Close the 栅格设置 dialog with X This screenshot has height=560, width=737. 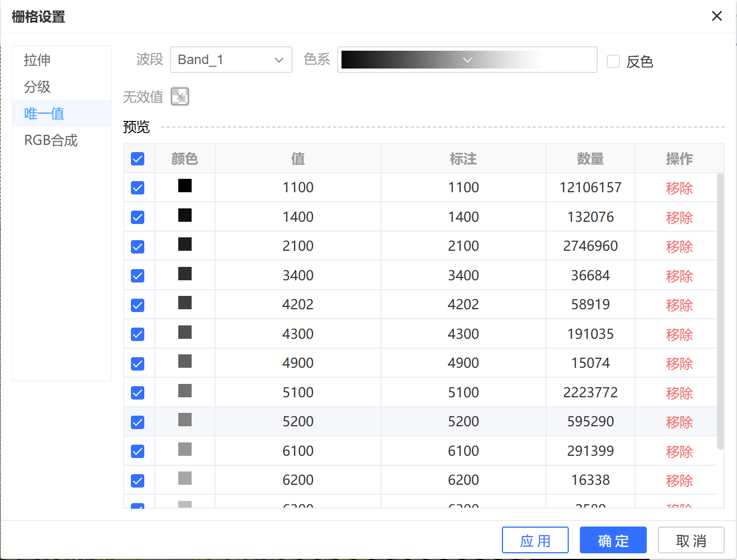click(716, 16)
